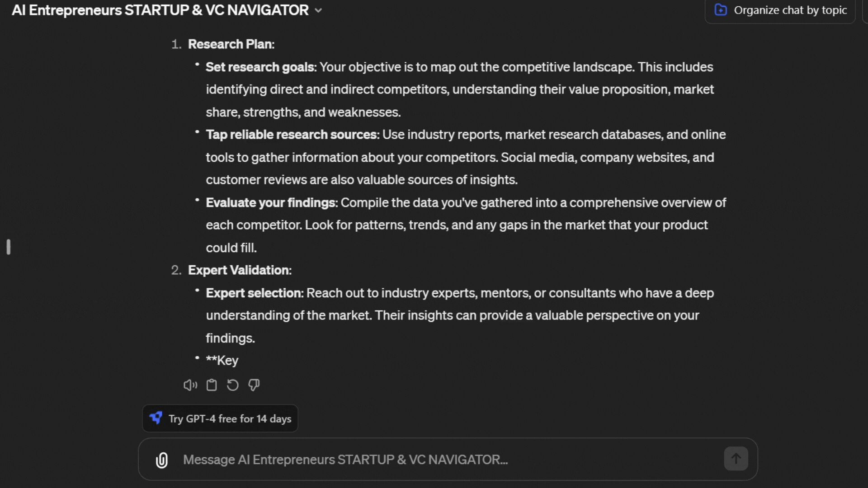Click the Set research goals bold text

[260, 67]
